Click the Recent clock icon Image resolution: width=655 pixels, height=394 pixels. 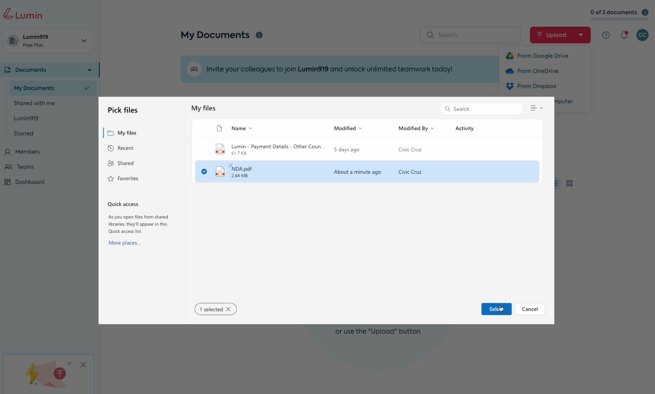111,148
